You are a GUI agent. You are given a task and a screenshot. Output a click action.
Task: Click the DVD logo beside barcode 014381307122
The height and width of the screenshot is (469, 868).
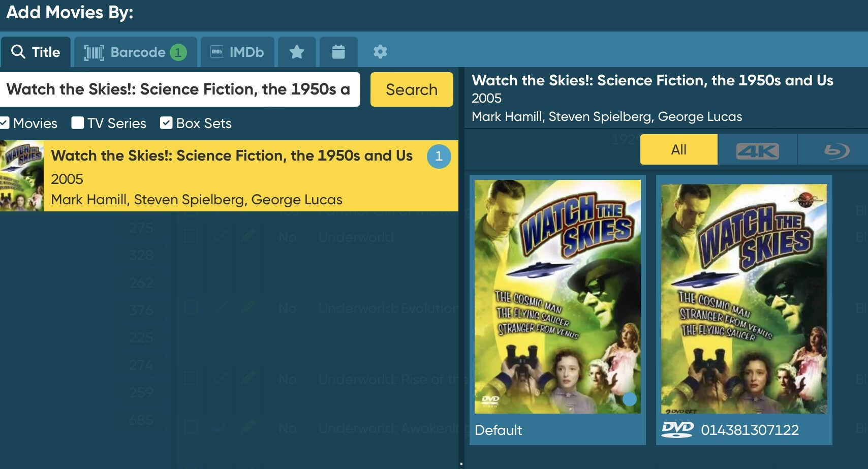coord(677,429)
